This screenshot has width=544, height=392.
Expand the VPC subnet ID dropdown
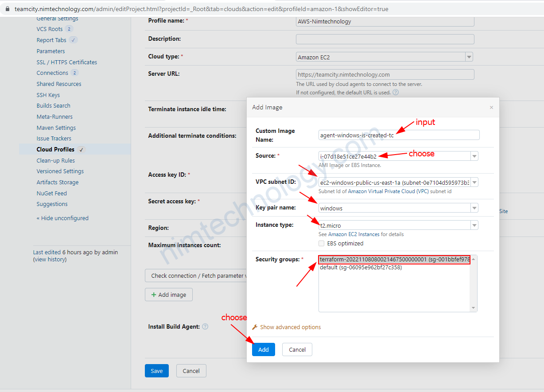[474, 182]
